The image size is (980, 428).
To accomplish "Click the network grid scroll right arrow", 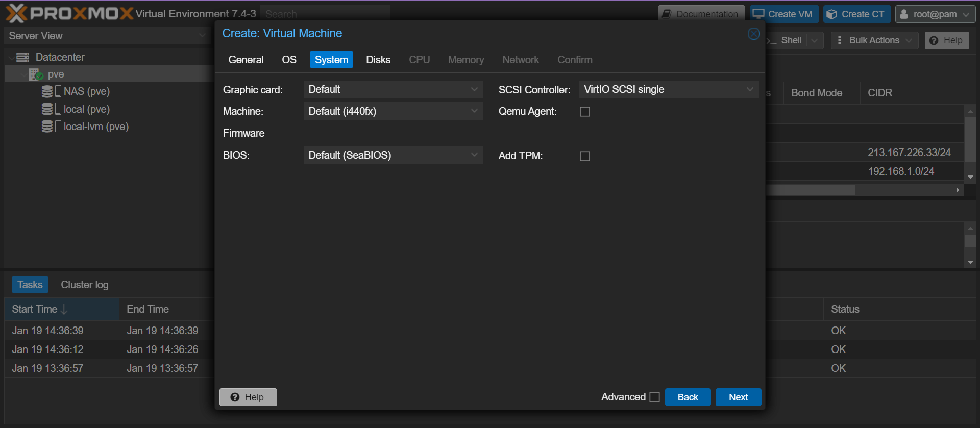I will 958,190.
